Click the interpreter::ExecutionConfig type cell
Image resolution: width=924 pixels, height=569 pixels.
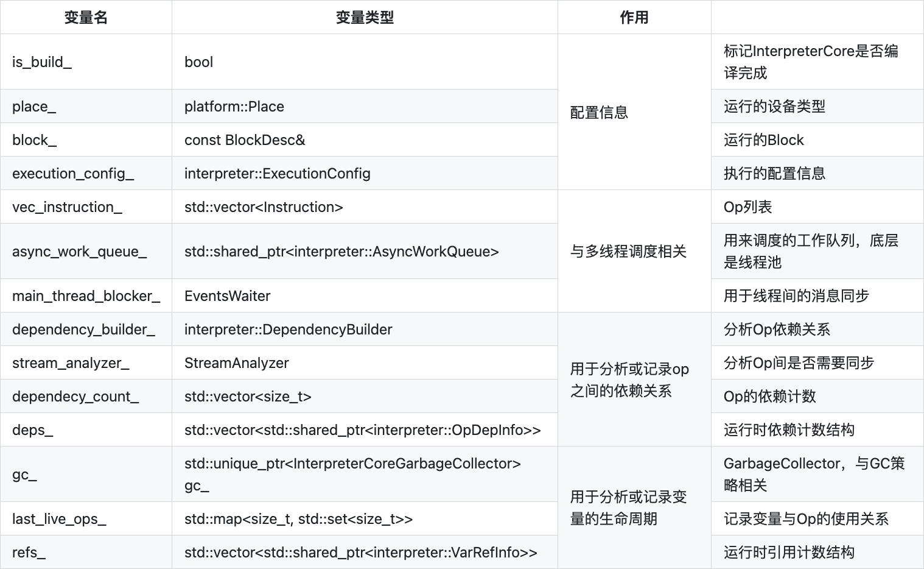click(x=365, y=173)
